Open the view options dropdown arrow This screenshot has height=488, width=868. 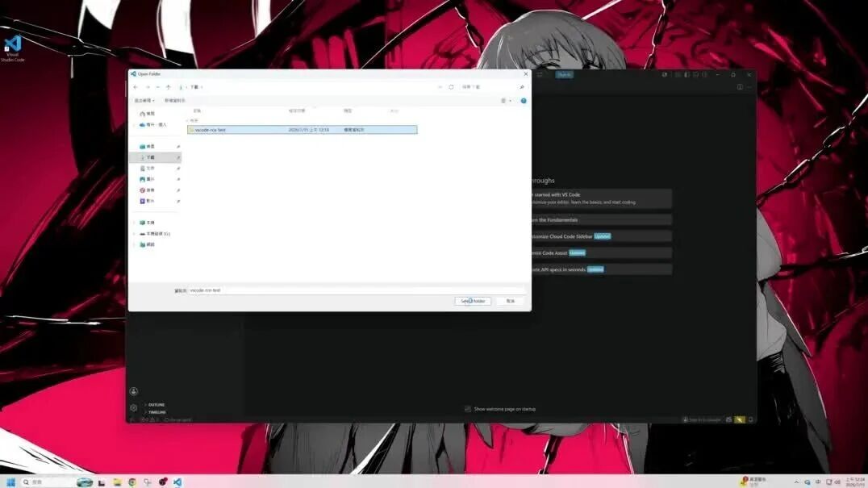510,101
